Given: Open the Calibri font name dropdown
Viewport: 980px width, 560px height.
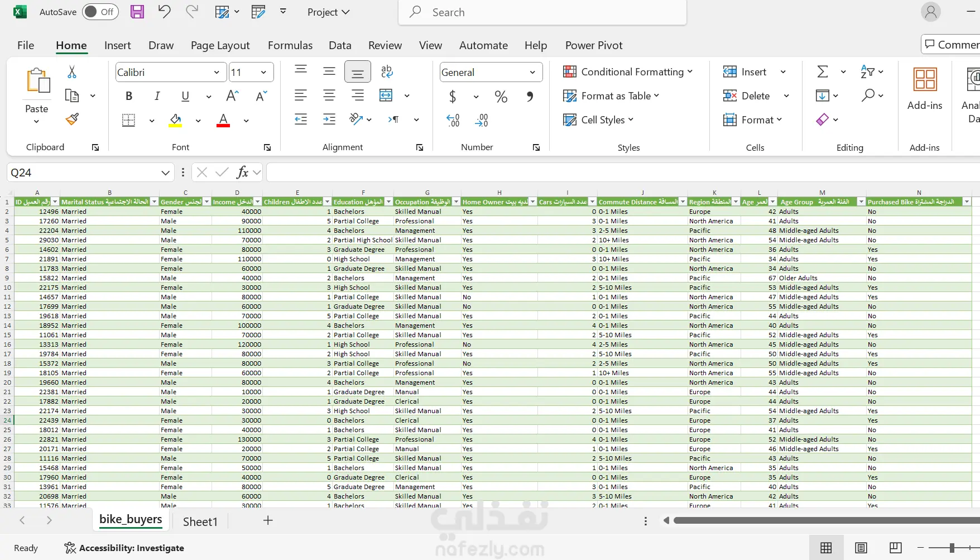Looking at the screenshot, I should [x=216, y=73].
